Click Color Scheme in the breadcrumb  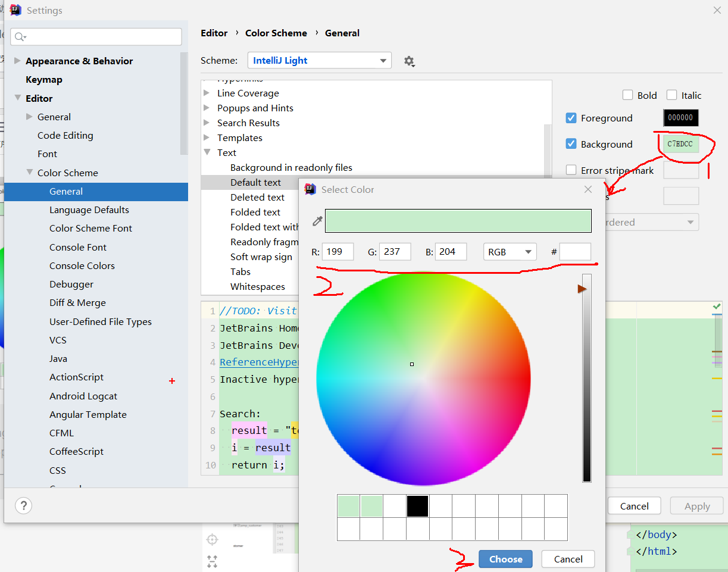pyautogui.click(x=276, y=33)
